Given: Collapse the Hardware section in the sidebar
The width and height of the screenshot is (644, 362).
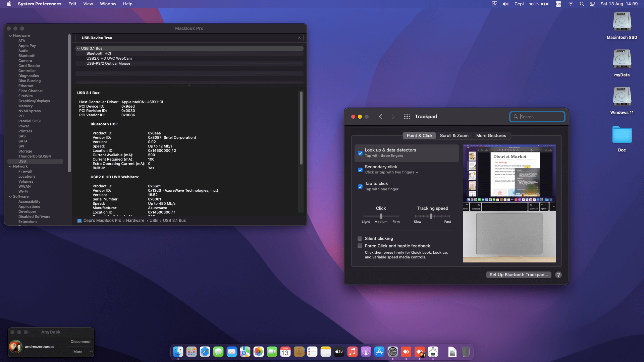Looking at the screenshot, I should pos(10,35).
